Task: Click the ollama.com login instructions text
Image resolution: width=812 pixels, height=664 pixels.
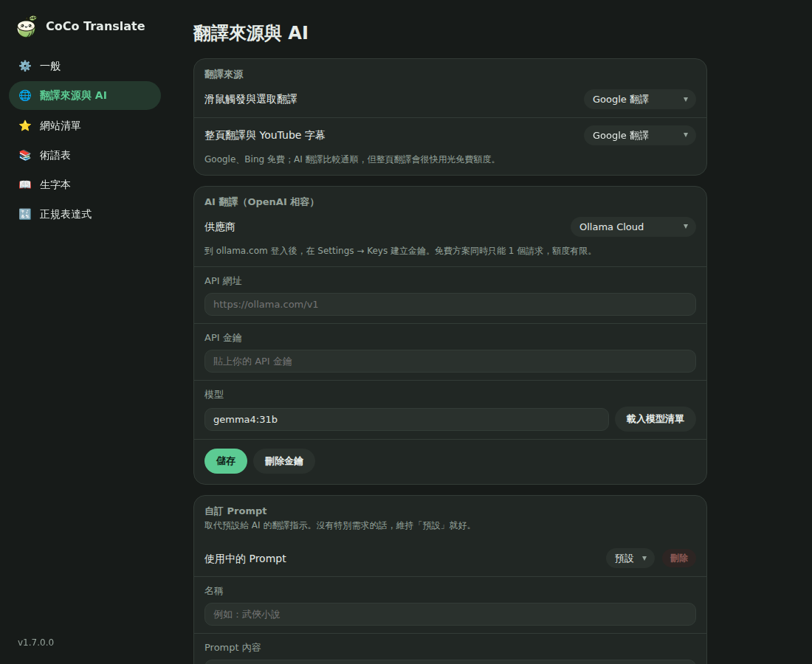Action: (400, 251)
